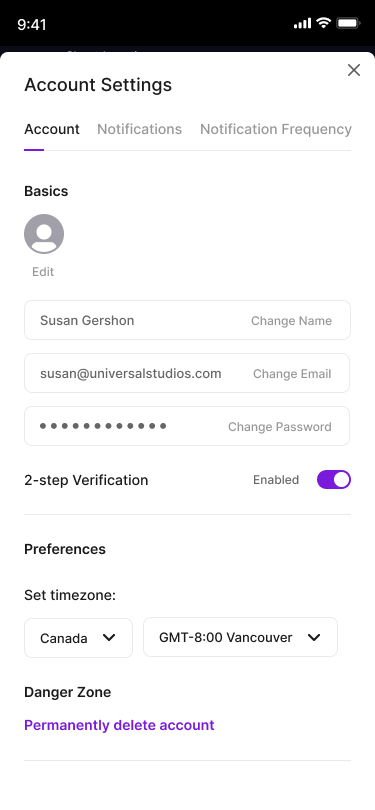Select Change Password in the password field
Screen dimensions: 375x810
280,427
